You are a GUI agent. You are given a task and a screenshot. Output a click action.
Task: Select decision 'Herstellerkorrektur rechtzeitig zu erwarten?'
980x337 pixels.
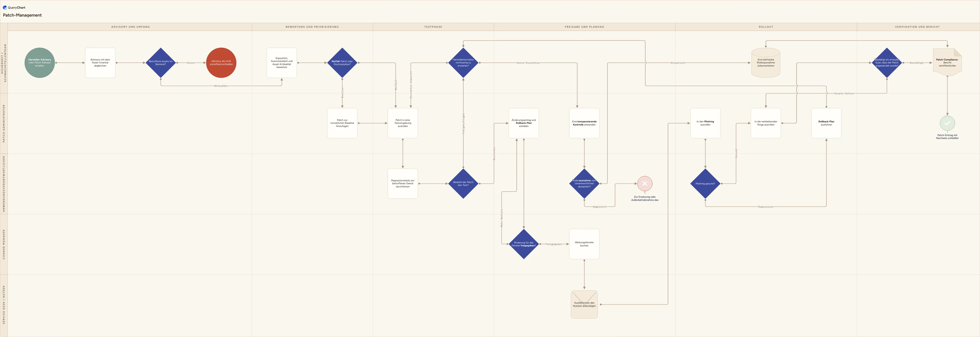[463, 63]
